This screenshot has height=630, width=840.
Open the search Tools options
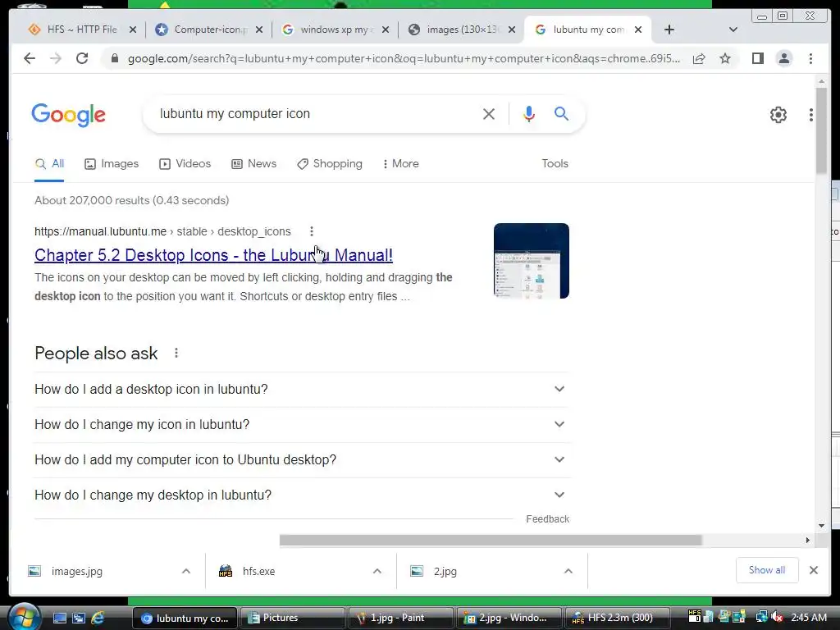(555, 164)
